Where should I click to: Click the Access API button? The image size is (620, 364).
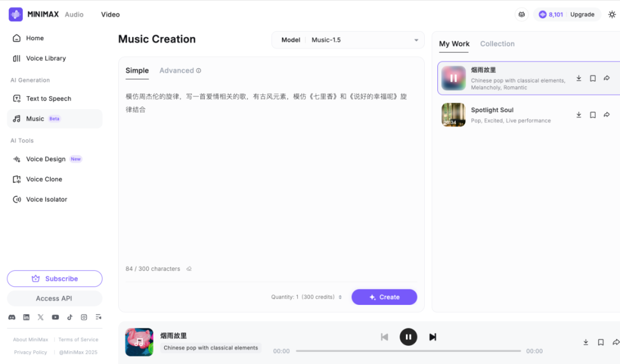(55, 299)
